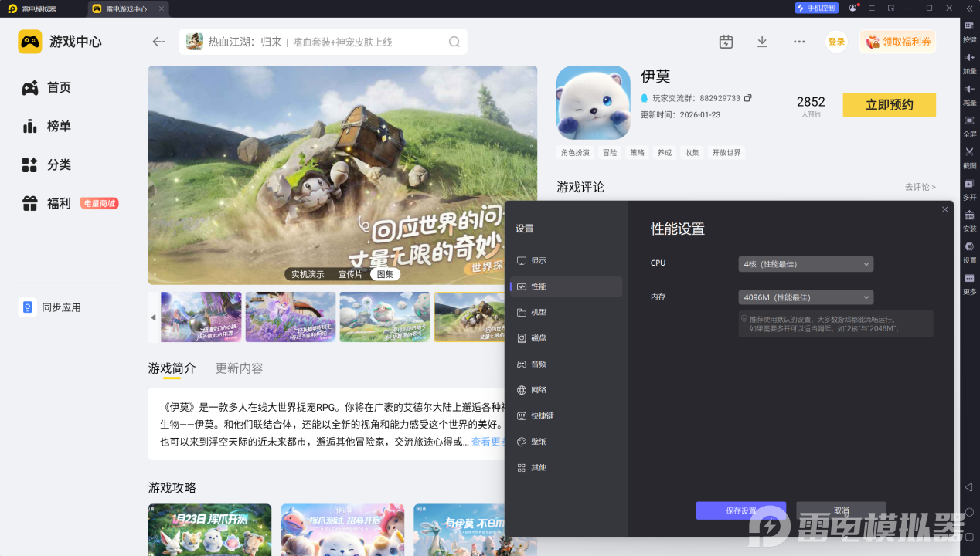Copy the player group number
This screenshot has height=556, width=980.
pos(747,98)
